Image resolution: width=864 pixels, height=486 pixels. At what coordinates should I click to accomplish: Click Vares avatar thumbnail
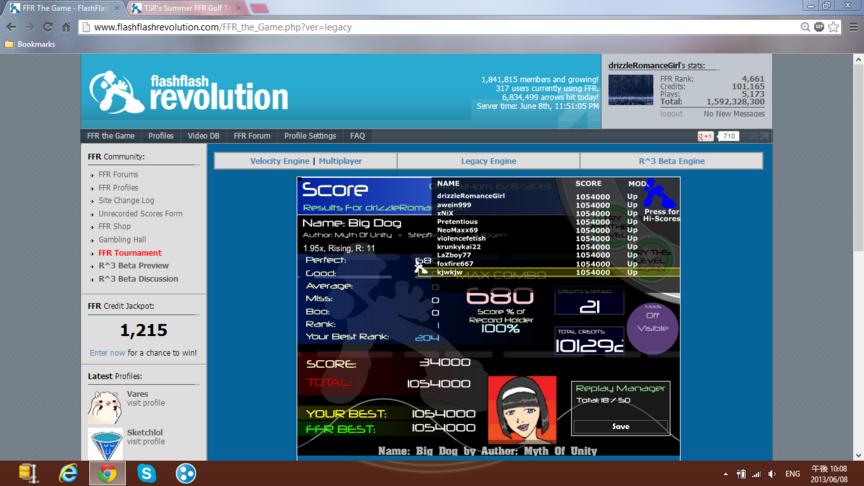[x=105, y=407]
